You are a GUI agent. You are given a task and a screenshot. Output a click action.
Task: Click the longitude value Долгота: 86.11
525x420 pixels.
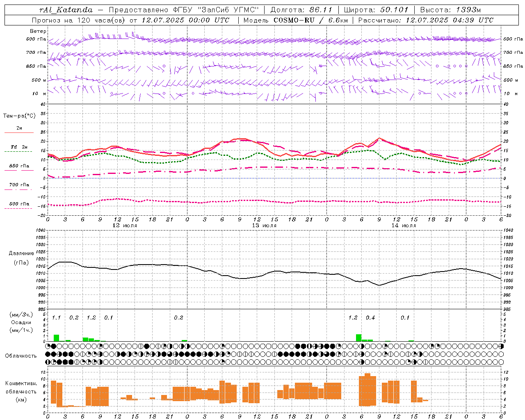click(301, 10)
